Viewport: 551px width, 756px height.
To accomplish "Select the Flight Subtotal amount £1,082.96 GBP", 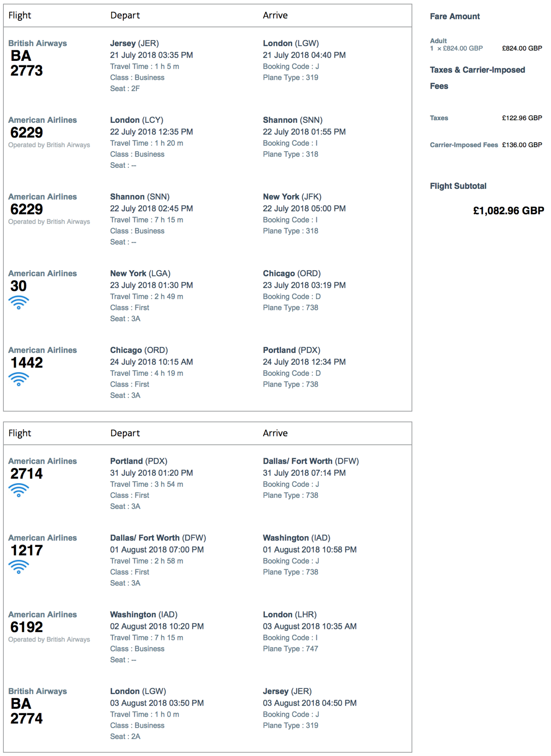I will coord(508,211).
